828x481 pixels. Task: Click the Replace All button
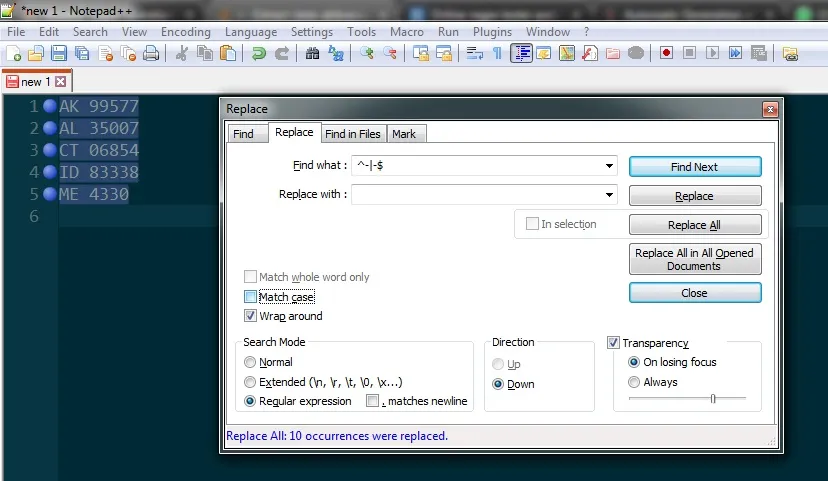(695, 224)
